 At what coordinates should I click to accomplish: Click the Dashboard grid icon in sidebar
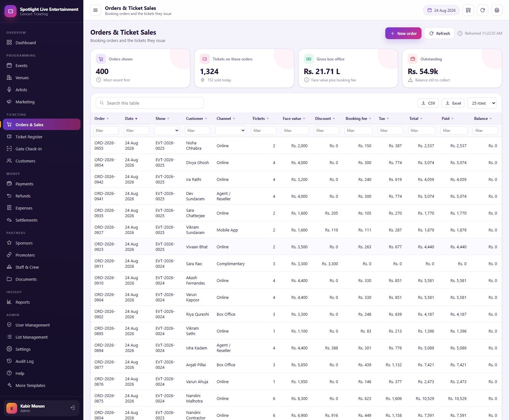(x=9, y=43)
